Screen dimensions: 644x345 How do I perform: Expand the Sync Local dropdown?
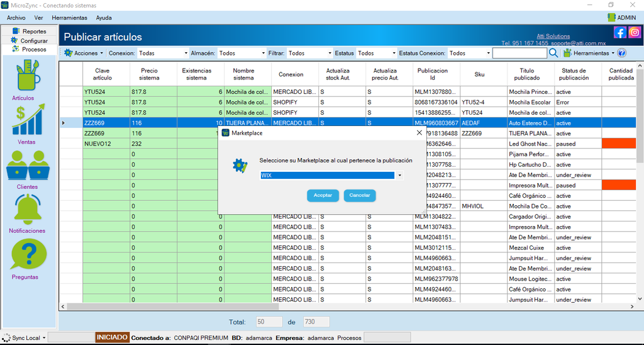tap(44, 338)
